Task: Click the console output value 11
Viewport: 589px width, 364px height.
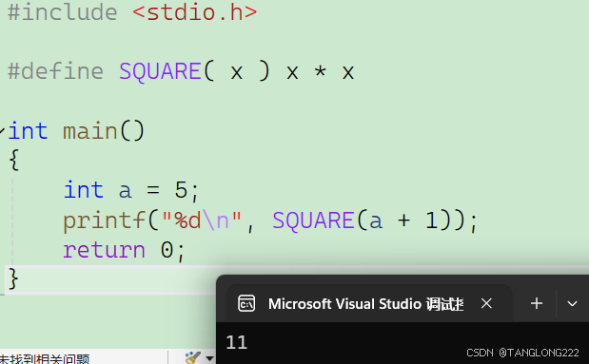Action: [237, 342]
